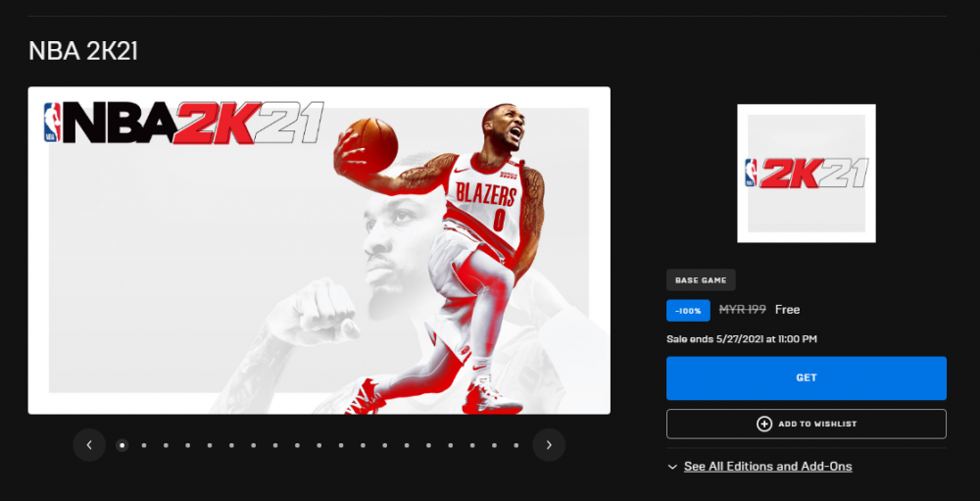The height and width of the screenshot is (501, 980).
Task: Click the struck-through MYR 199 price
Action: click(x=743, y=310)
